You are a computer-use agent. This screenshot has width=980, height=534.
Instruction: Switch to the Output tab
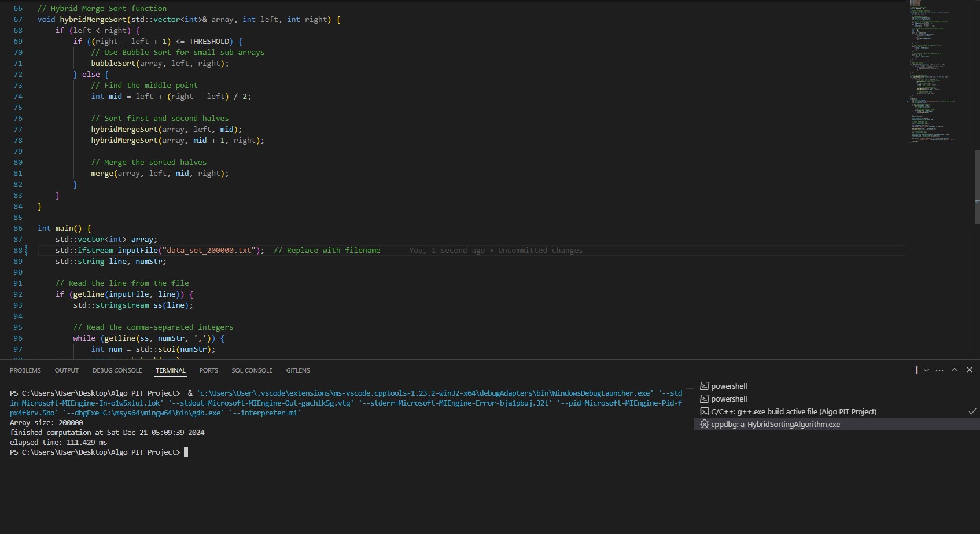coord(67,370)
